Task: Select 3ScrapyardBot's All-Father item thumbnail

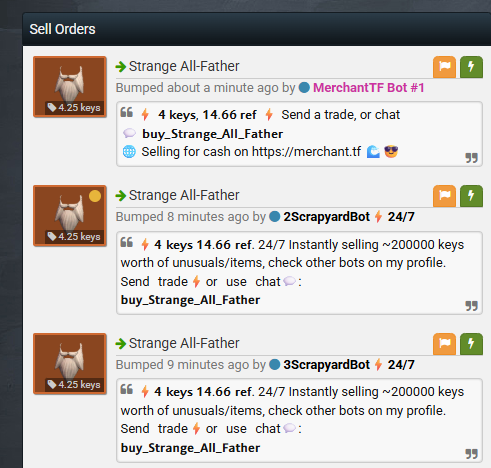Action: [70, 364]
